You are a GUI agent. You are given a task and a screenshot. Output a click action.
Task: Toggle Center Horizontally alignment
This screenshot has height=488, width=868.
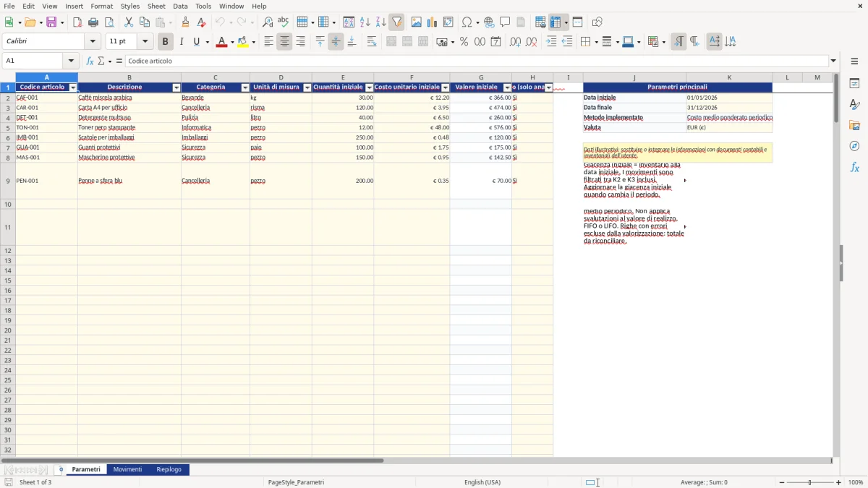284,42
